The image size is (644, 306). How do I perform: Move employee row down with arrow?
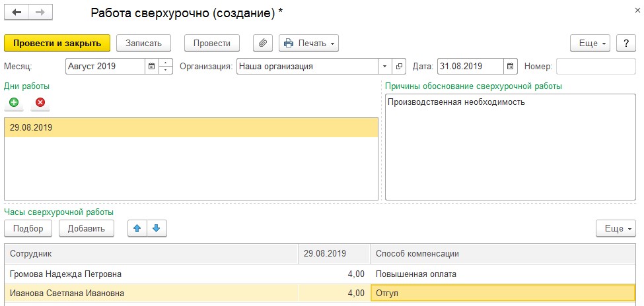click(x=156, y=229)
